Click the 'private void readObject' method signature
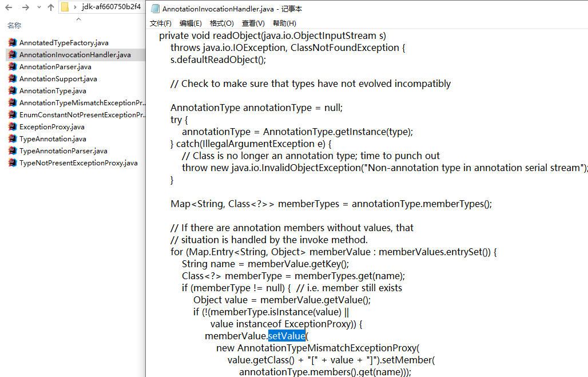 (x=273, y=35)
